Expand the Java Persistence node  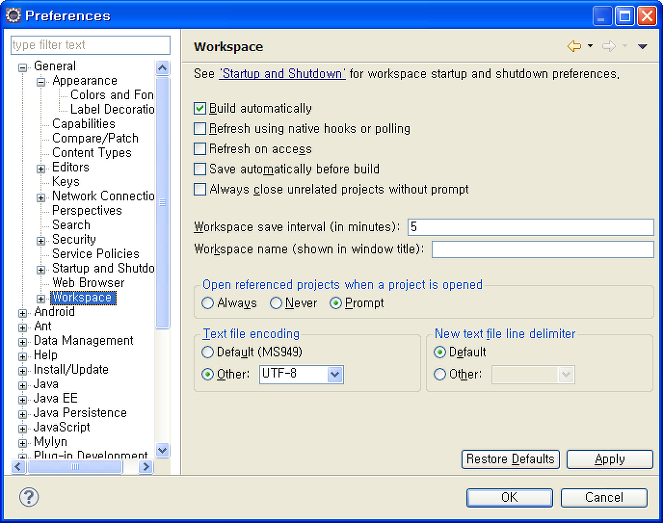23,414
